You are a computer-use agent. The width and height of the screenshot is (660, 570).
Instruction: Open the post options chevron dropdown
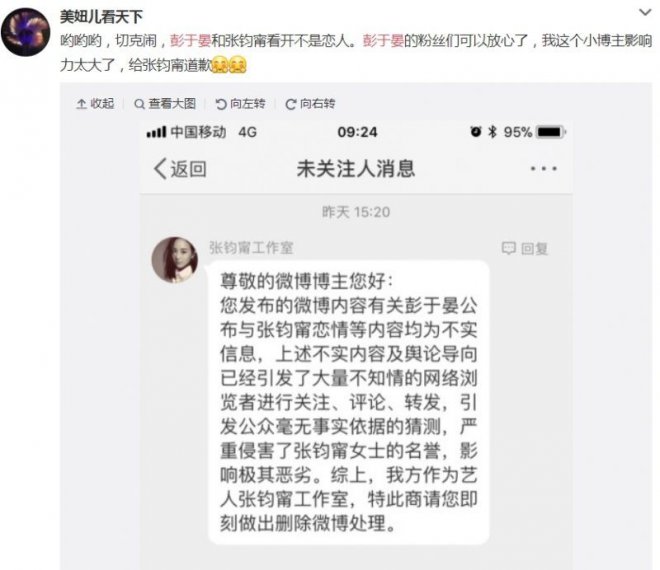point(645,12)
